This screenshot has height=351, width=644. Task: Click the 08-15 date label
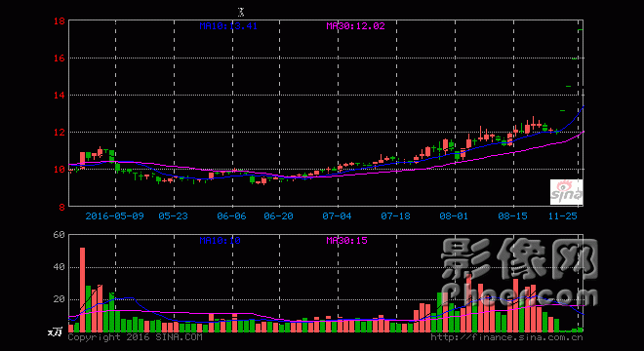pos(512,215)
